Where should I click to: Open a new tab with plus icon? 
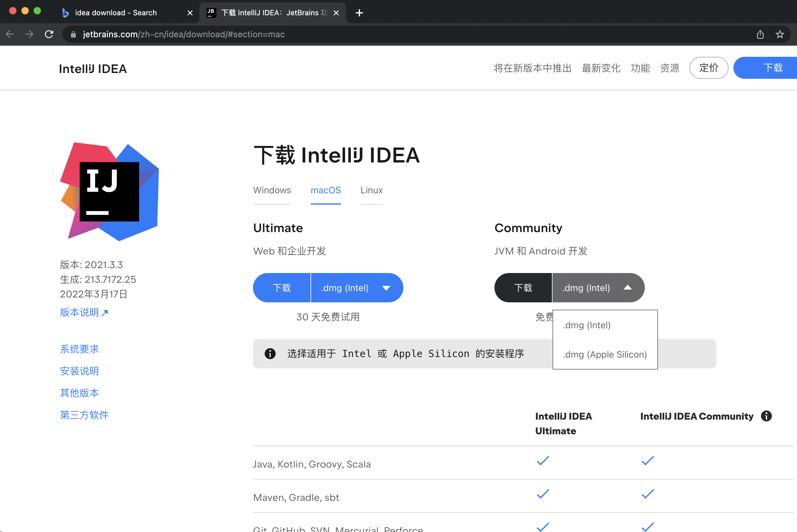359,13
